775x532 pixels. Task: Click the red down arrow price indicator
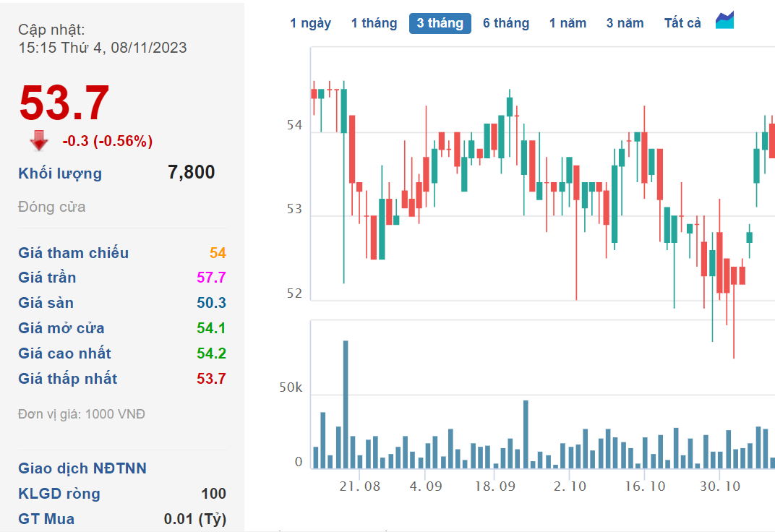pos(39,141)
